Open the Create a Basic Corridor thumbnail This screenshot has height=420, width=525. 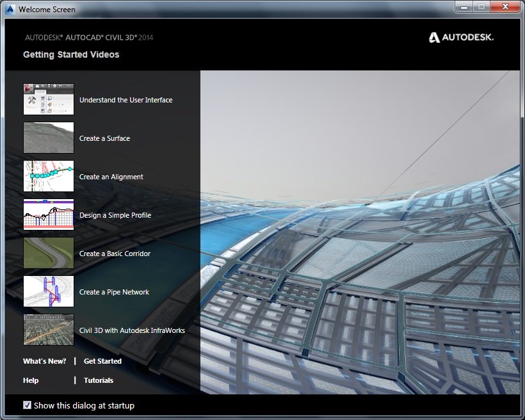click(x=49, y=253)
